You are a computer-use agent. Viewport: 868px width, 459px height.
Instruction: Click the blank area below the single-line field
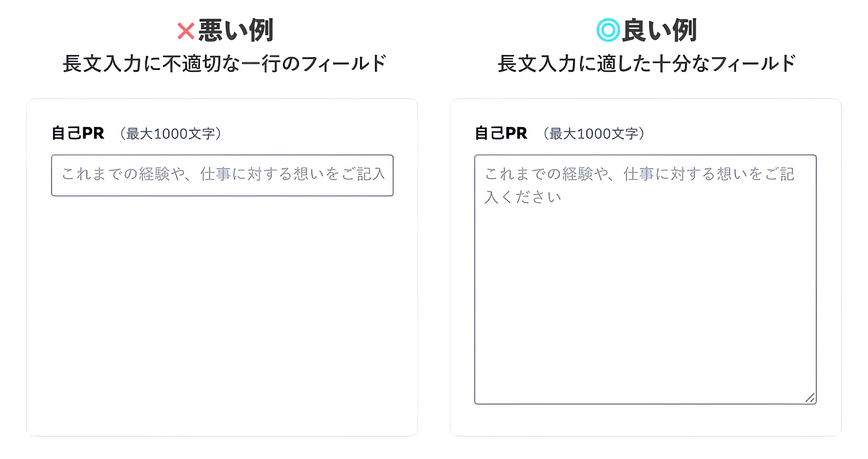point(222,305)
